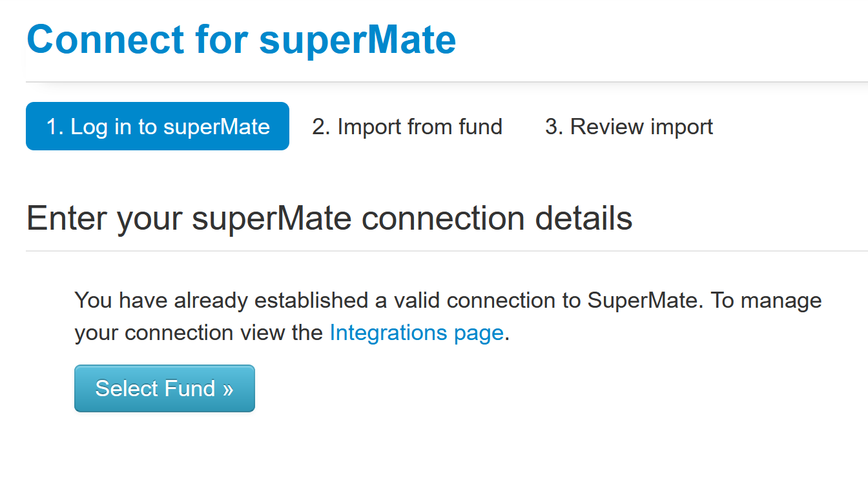
Task: Follow the blue Integrations page hyperlink
Action: pos(417,333)
